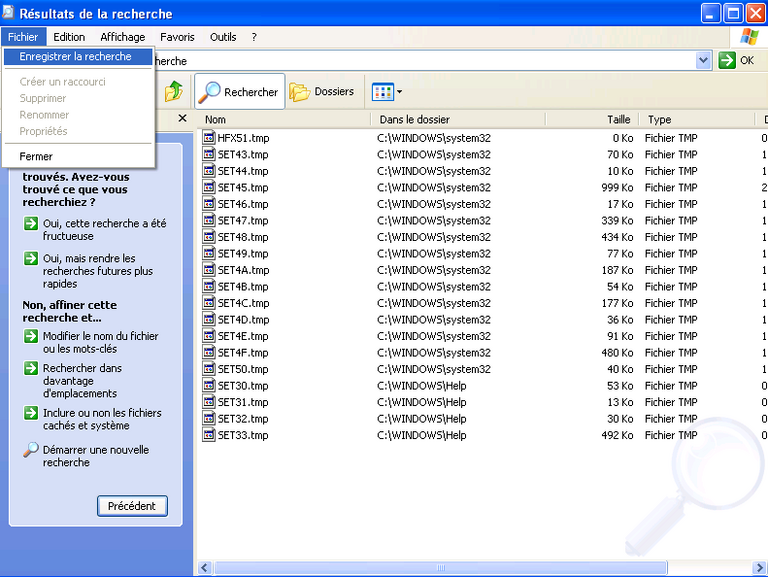Open the Favoris menu
768x577 pixels.
coord(177,37)
